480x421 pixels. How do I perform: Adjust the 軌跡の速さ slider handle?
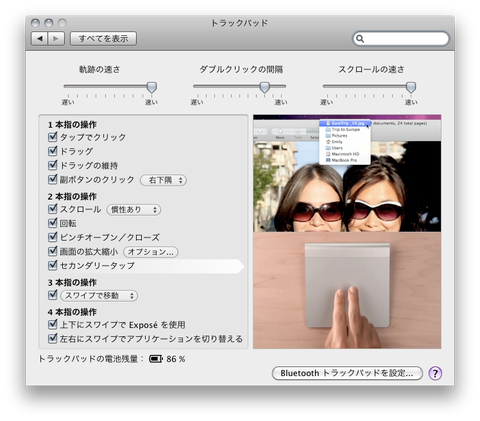coord(152,87)
